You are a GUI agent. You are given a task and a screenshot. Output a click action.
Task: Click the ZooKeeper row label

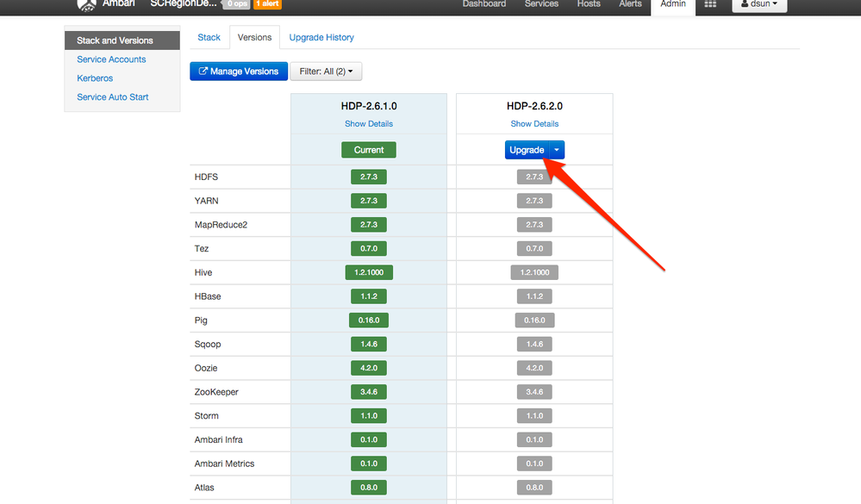pos(215,392)
